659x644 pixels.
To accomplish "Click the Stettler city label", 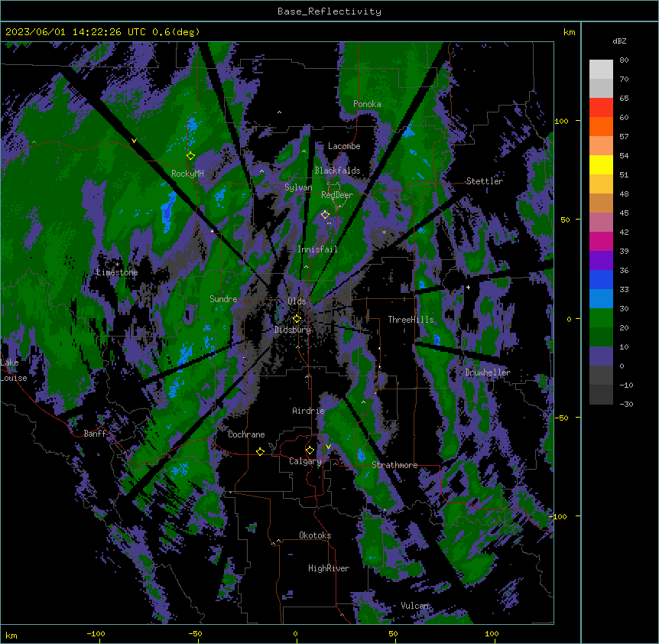I will click(484, 181).
